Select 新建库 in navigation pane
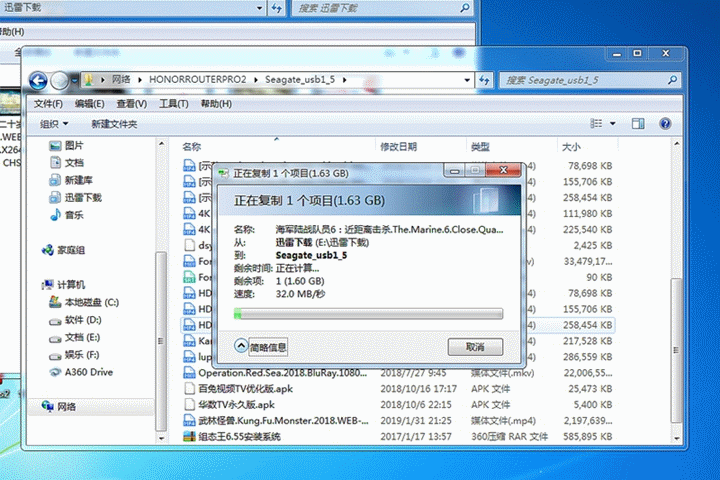 coord(71,180)
